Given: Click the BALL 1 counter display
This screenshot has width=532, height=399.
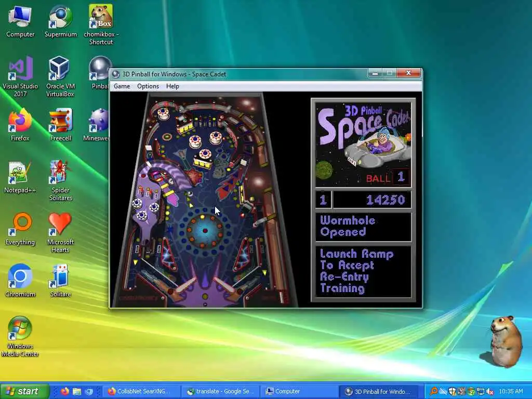Looking at the screenshot, I should 388,178.
